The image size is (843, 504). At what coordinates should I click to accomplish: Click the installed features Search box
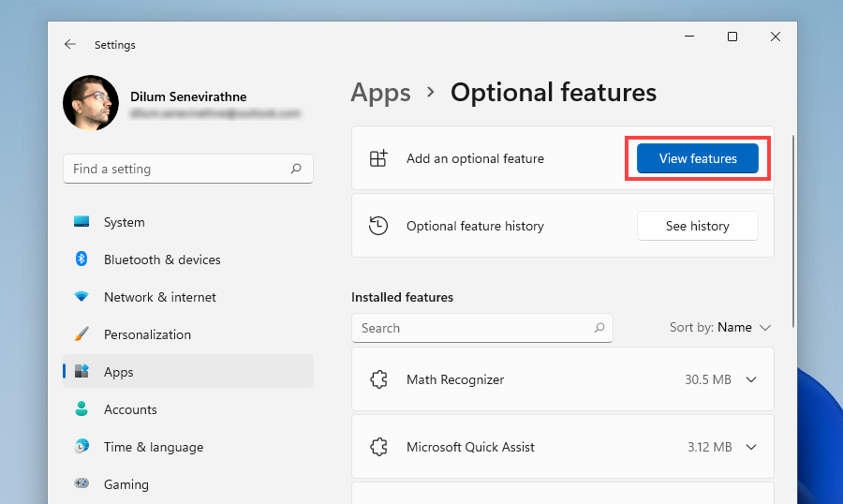pos(473,328)
